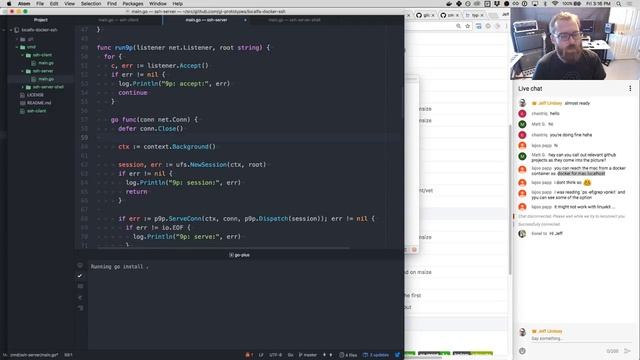This screenshot has width=640, height=360.
Task: Switch to the main.go — ssh-client tab
Action: [x=118, y=20]
